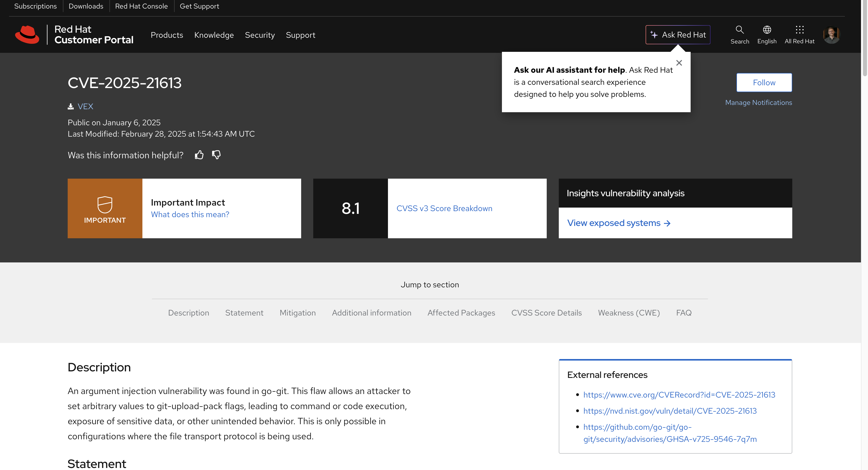
Task: Jump to the FAQ section
Action: [x=684, y=313]
